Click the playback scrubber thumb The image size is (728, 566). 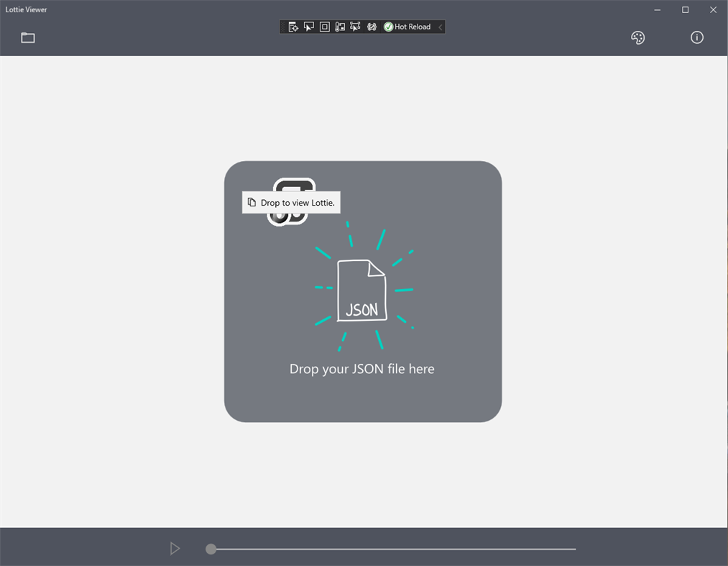click(x=211, y=549)
